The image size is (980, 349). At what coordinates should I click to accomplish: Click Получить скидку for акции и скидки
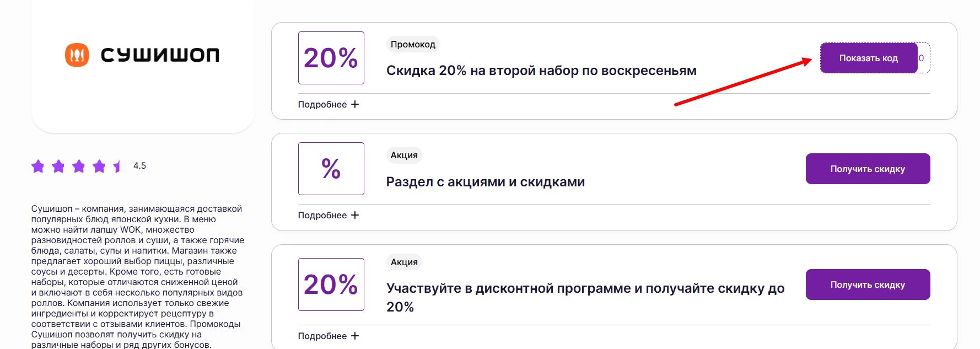click(x=868, y=168)
